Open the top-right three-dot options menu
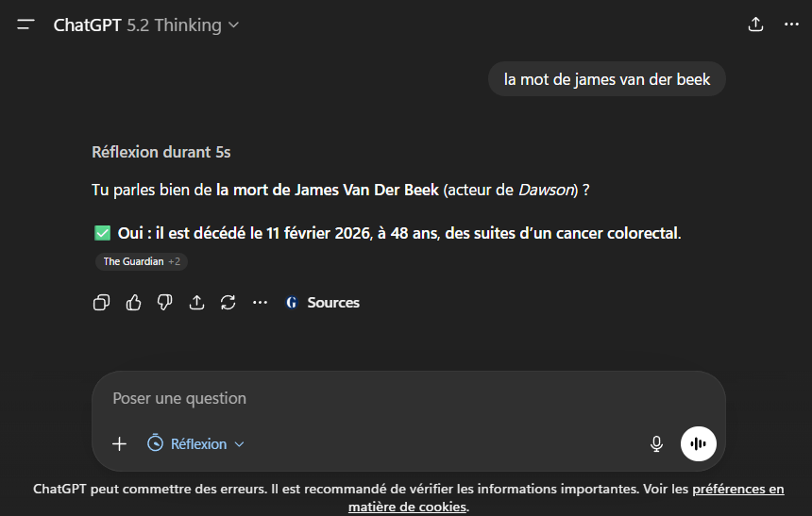Viewport: 812px width, 516px height. pyautogui.click(x=791, y=25)
